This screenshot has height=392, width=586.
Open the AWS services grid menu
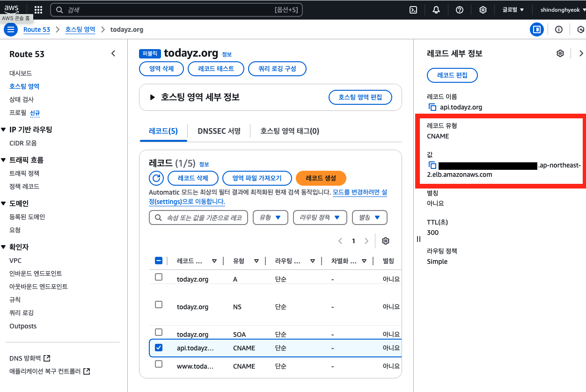(38, 10)
